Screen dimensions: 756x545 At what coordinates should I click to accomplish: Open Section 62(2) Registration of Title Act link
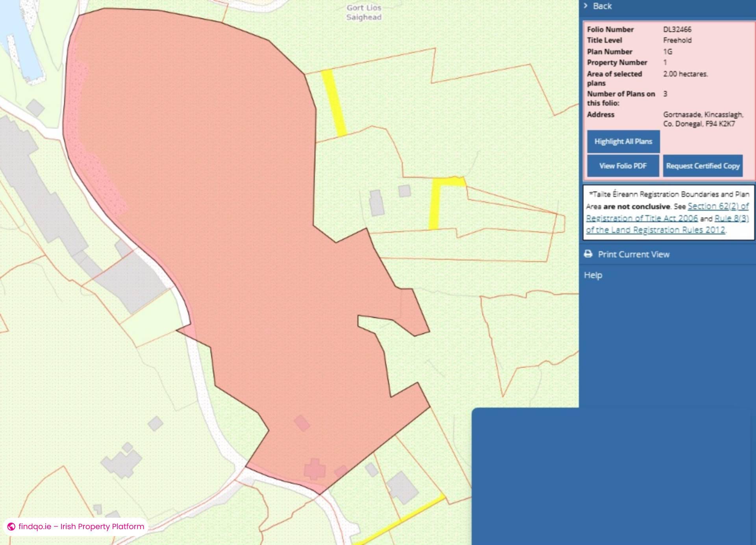pos(718,206)
